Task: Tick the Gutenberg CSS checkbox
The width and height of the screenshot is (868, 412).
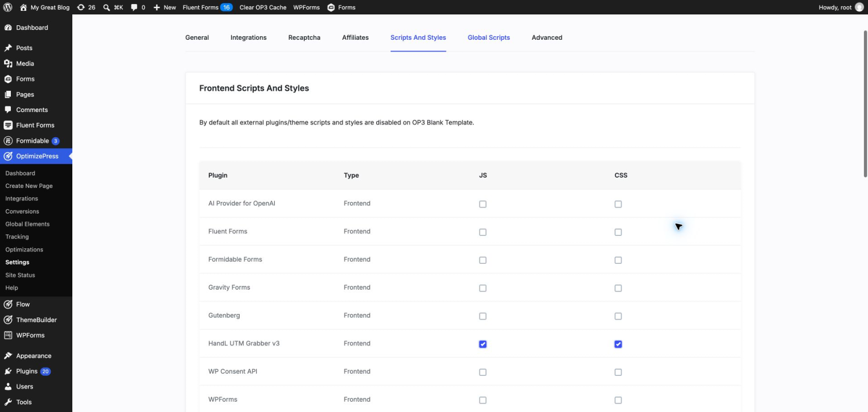Action: coord(618,316)
